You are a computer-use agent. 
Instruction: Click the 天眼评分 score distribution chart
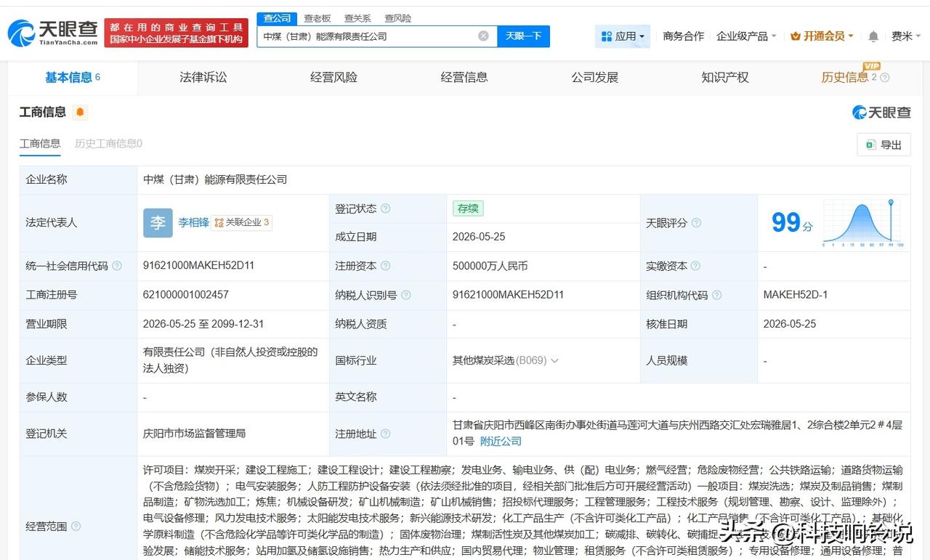[x=862, y=223]
